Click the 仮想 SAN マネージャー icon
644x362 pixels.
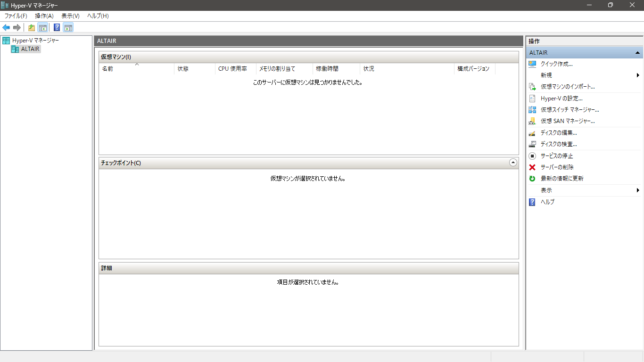[x=532, y=121]
